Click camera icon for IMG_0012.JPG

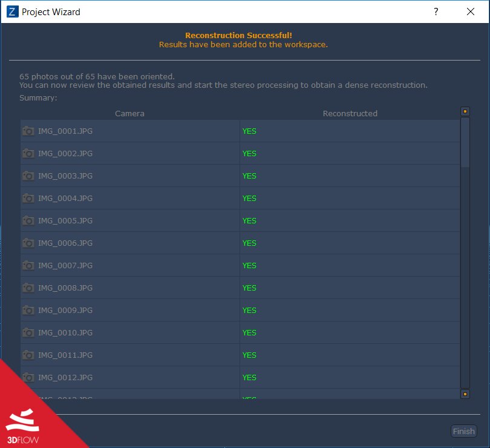coord(28,377)
